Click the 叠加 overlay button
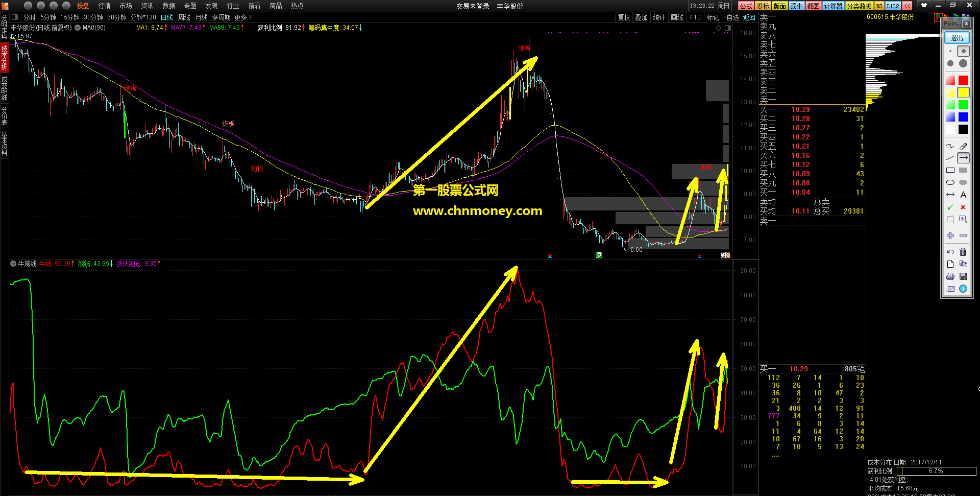 (x=641, y=17)
